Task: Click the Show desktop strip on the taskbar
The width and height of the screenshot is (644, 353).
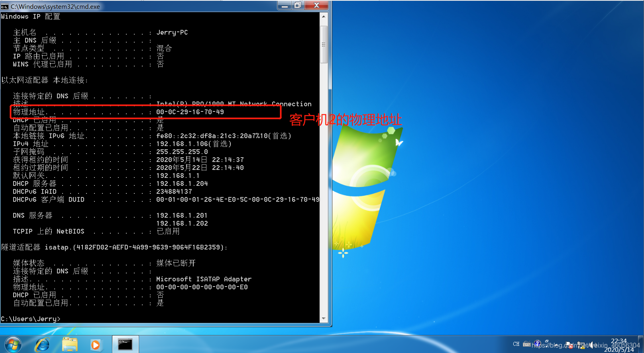Action: point(641,344)
